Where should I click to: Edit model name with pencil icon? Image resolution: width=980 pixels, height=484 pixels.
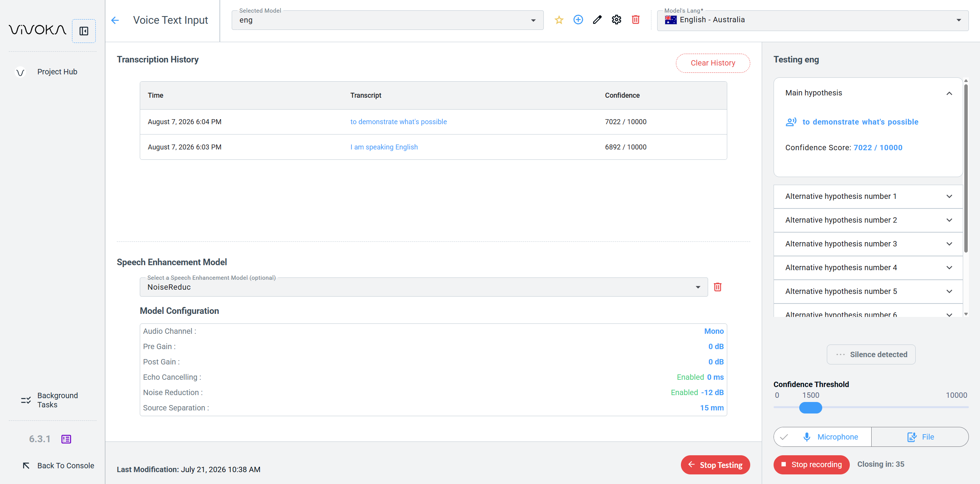[597, 20]
